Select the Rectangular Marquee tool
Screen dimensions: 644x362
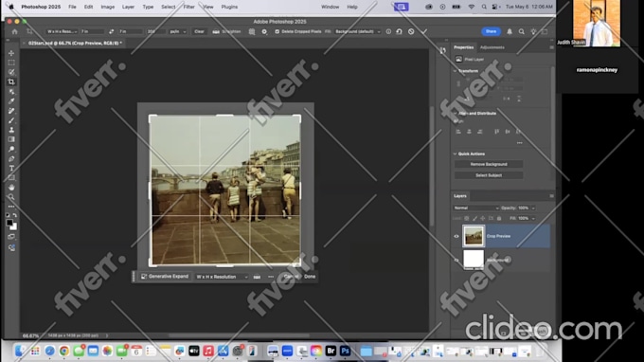tap(11, 63)
